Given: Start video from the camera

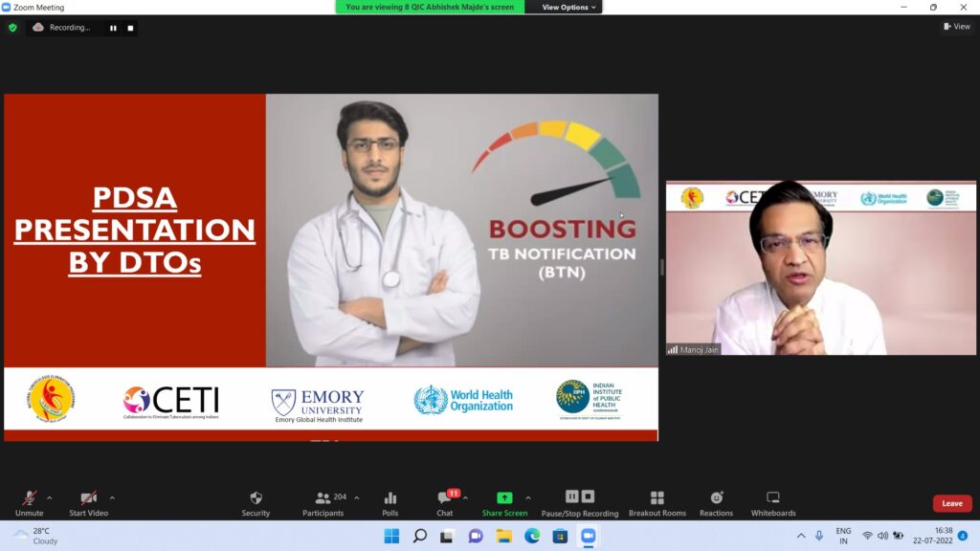Looking at the screenshot, I should [88, 502].
